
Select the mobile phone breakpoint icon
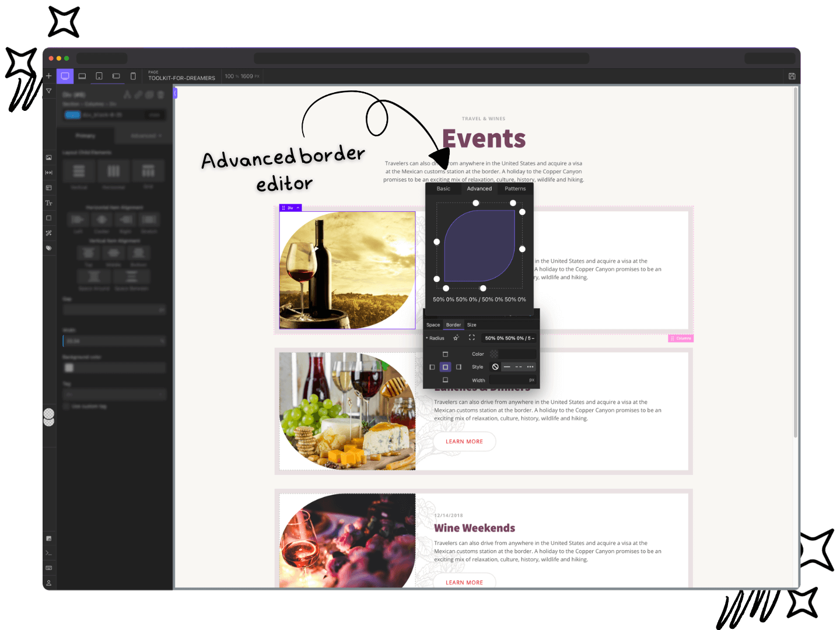point(133,76)
